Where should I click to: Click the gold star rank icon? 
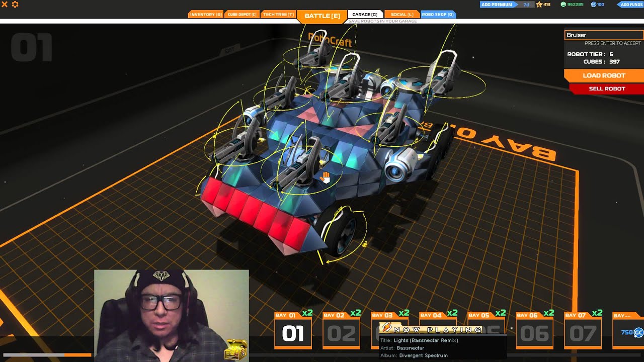click(539, 5)
